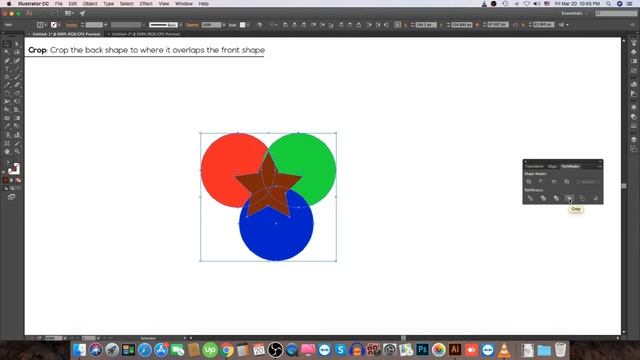Select the Magic Wand tool
Viewport: 640px width, 360px height.
[x=7, y=52]
